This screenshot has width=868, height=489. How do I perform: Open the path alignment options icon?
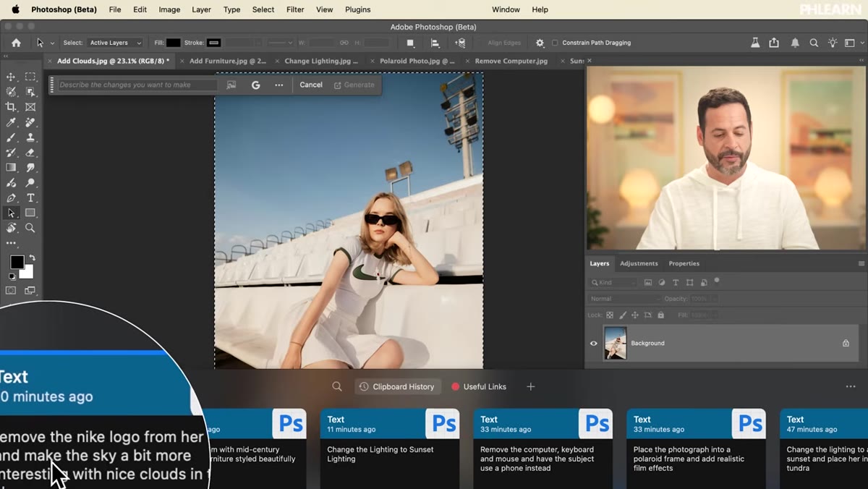[x=435, y=43]
